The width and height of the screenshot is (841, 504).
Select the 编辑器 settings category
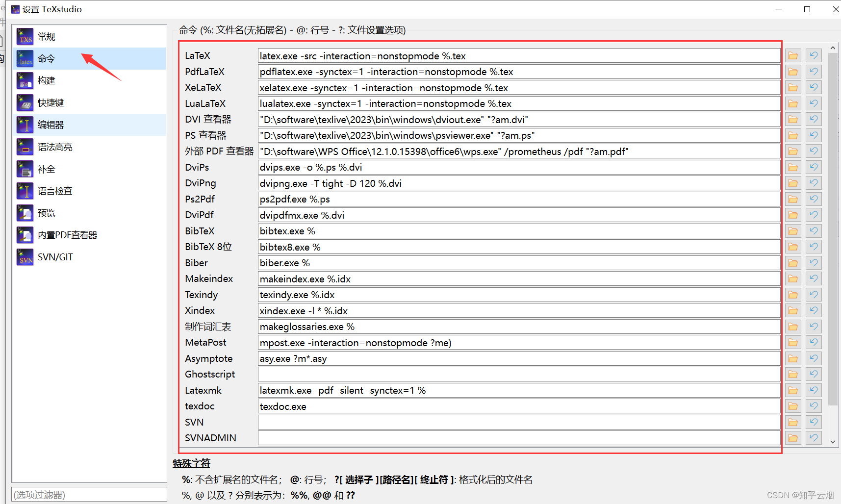coord(89,125)
